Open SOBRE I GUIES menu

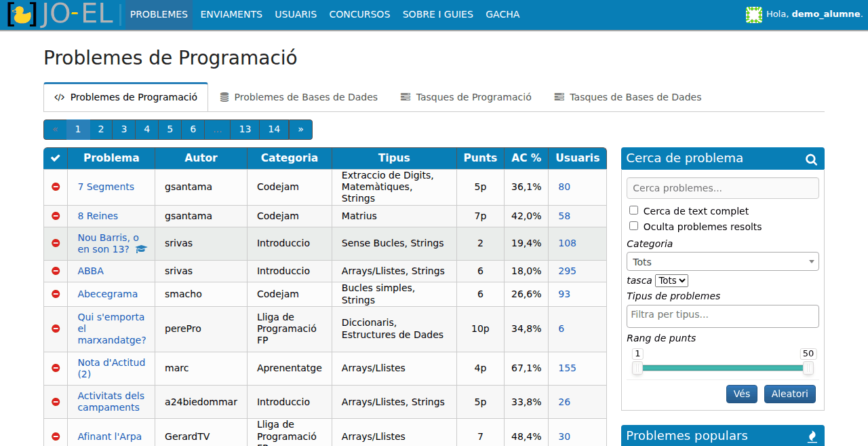pos(438,14)
